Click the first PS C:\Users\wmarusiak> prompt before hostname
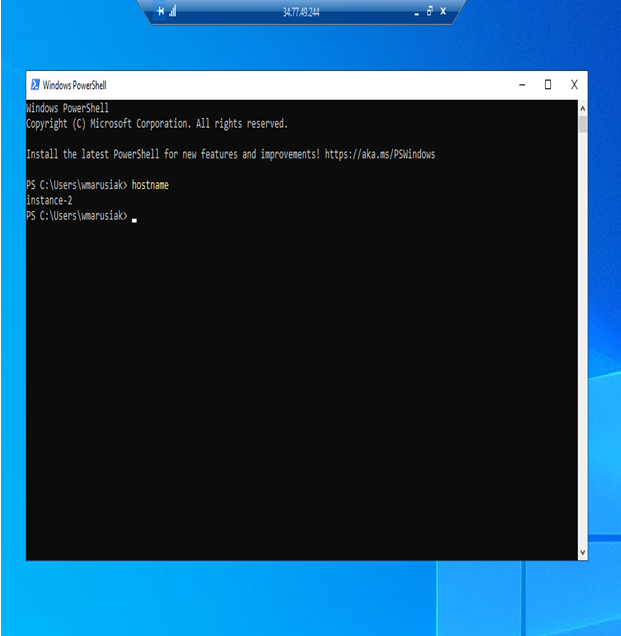The width and height of the screenshot is (621, 636). click(77, 185)
